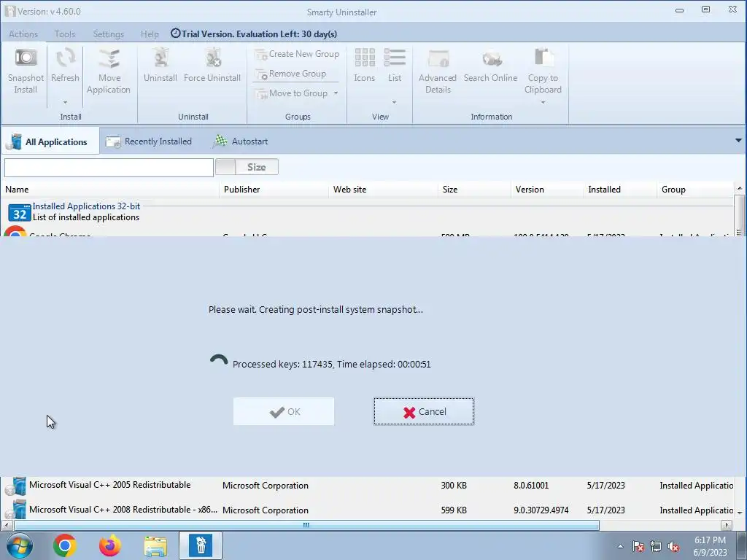This screenshot has height=560, width=747.
Task: Click the Move Application icon
Action: (x=109, y=58)
